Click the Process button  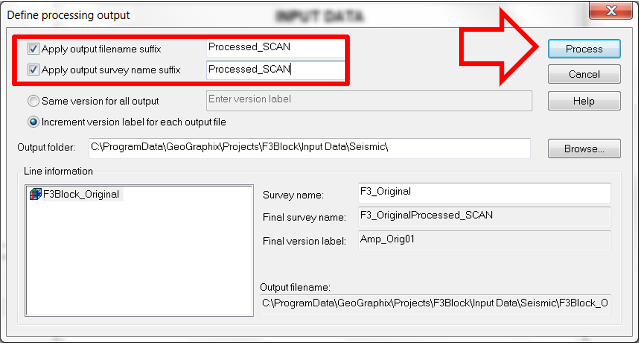(584, 49)
